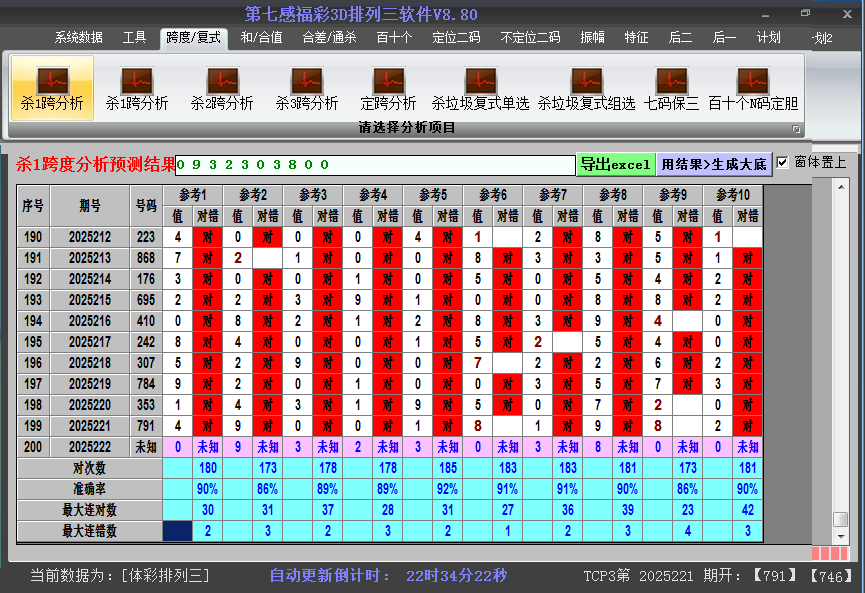865x593 pixels.
Task: Go to the 定位二码 tab
Action: [456, 38]
